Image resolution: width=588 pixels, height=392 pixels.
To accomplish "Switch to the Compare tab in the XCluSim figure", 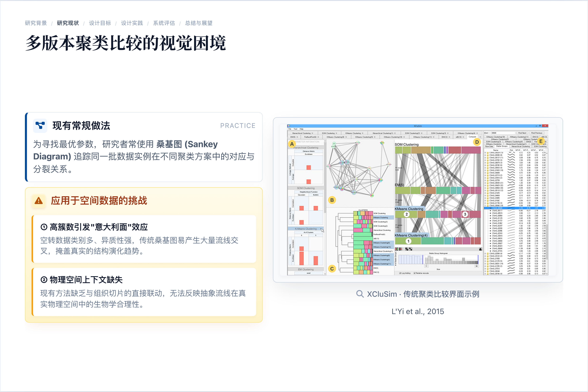I will tap(472, 137).
